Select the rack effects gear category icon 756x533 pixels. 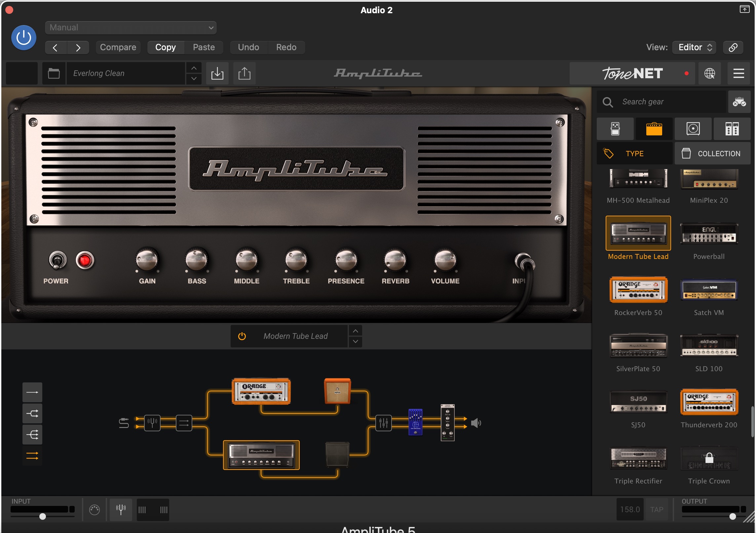pos(732,129)
